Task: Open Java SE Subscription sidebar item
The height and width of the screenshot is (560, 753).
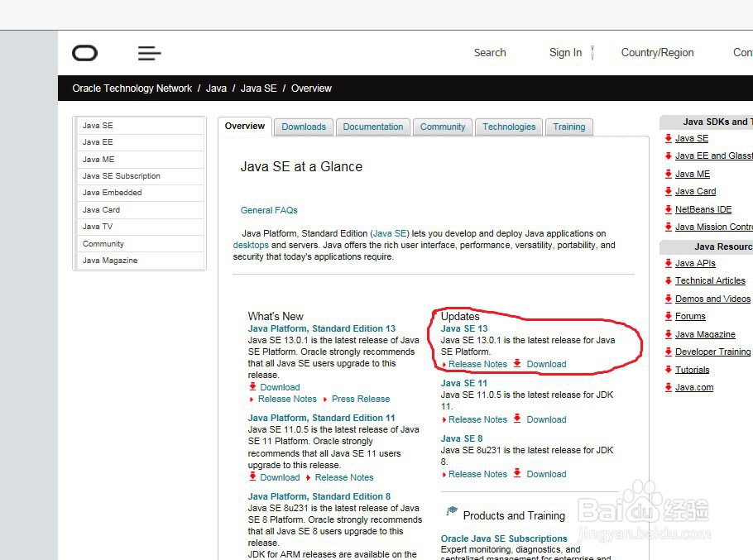Action: 140,176
